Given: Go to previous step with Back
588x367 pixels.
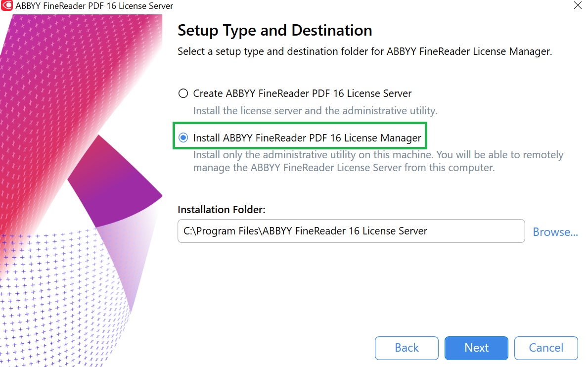Looking at the screenshot, I should 407,348.
